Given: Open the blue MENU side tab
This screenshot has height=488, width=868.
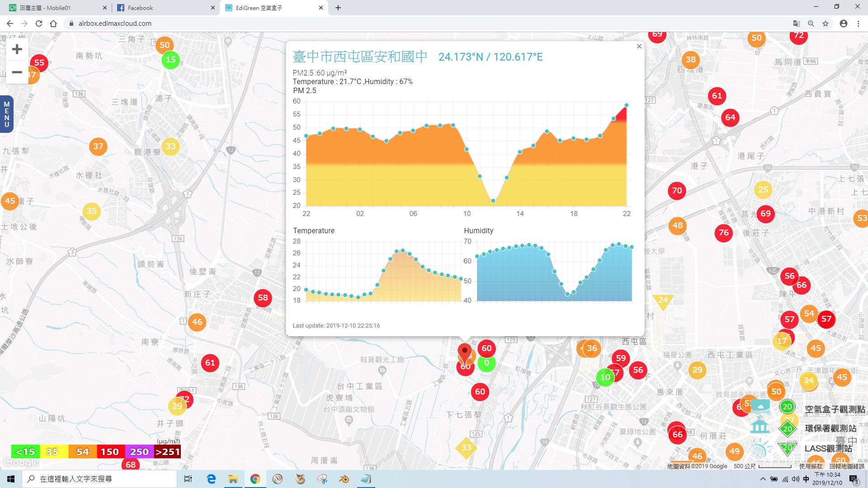Looking at the screenshot, I should point(6,114).
